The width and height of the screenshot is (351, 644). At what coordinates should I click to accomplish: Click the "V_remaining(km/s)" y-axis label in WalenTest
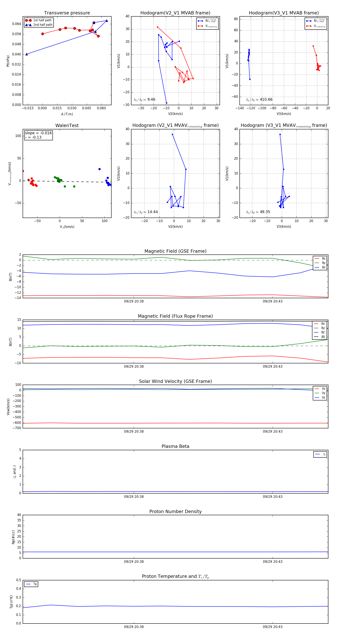pos(10,173)
